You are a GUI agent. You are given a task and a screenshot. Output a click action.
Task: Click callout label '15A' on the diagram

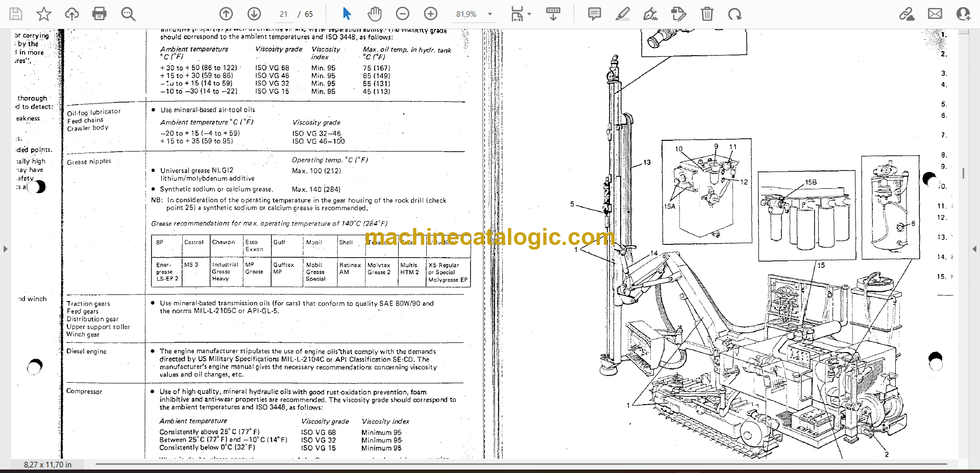coord(670,207)
